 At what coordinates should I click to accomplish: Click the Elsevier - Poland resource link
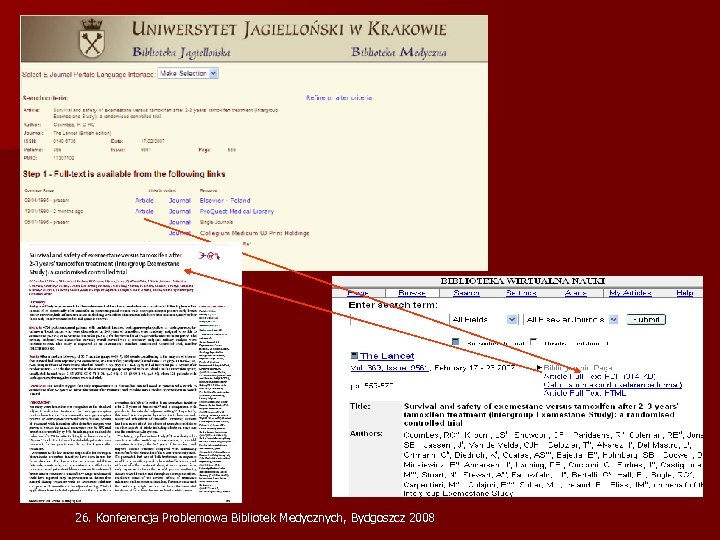click(225, 201)
